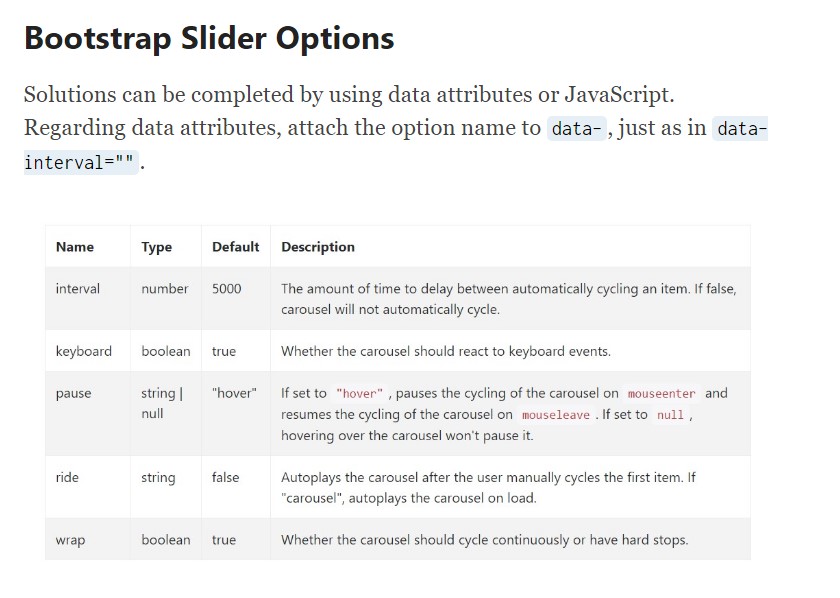
Task: Click the boolean type in keyboard row
Action: tap(166, 351)
